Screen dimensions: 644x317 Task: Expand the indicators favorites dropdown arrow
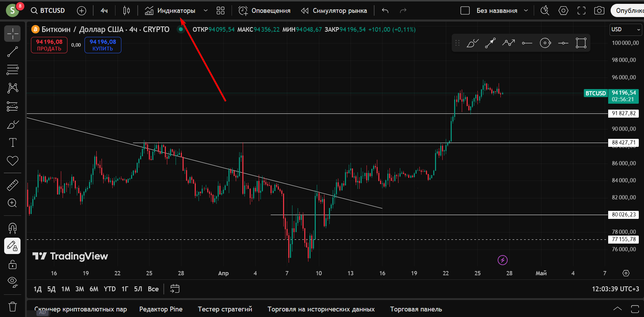click(206, 11)
